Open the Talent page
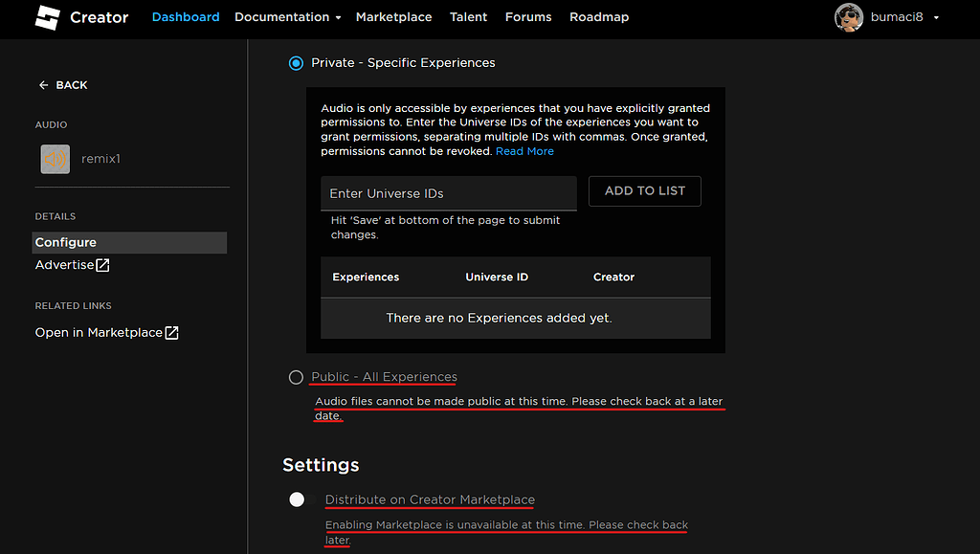 (x=468, y=16)
